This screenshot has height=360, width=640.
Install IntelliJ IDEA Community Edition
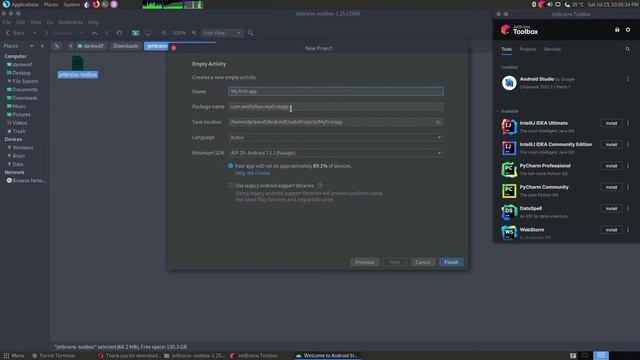611,144
